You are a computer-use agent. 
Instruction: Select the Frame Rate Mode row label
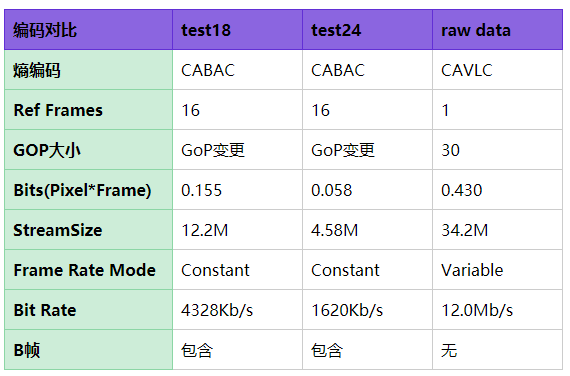88,270
